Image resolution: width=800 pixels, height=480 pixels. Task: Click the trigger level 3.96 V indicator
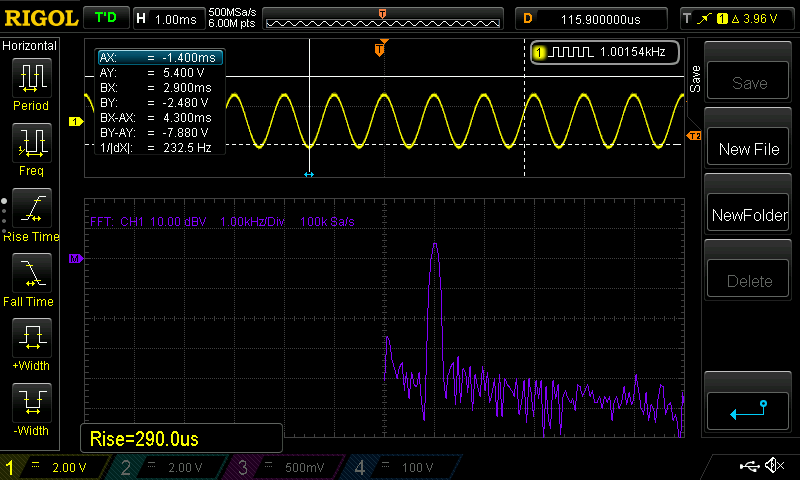pyautogui.click(x=738, y=18)
